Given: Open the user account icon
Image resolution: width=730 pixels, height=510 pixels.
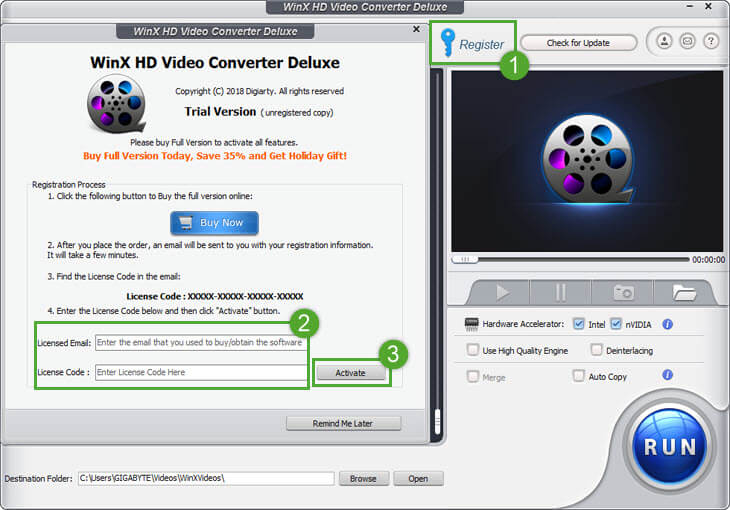Looking at the screenshot, I should tap(664, 41).
